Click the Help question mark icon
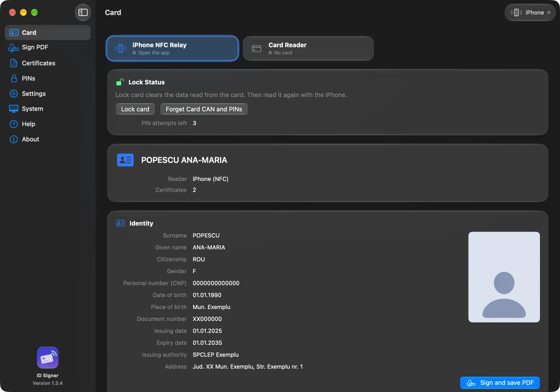The width and height of the screenshot is (560, 392). pyautogui.click(x=14, y=124)
